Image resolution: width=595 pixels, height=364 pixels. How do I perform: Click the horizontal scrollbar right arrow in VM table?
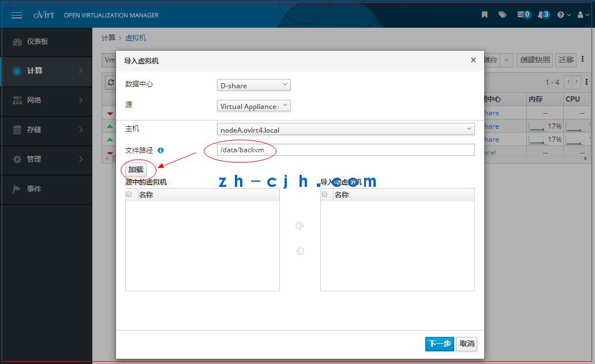click(x=586, y=159)
